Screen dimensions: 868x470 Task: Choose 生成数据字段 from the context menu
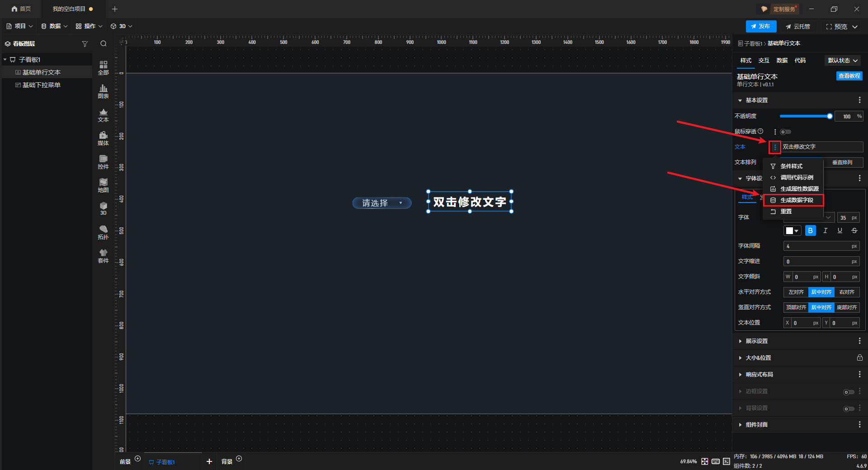(796, 200)
